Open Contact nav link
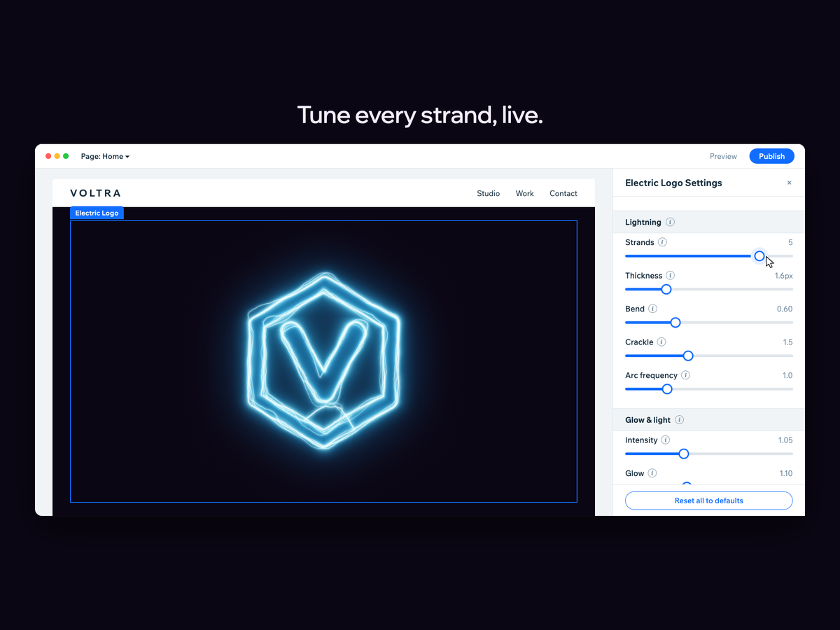Screen dimensions: 840x630 [563, 193]
